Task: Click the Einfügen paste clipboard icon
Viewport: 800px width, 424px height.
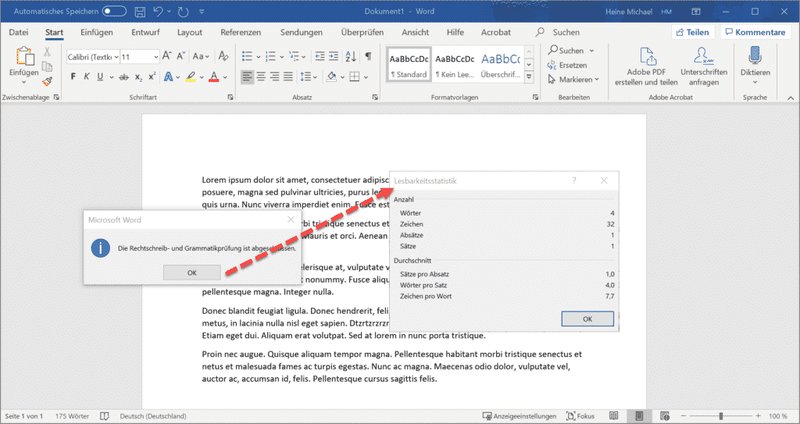Action: (x=24, y=57)
